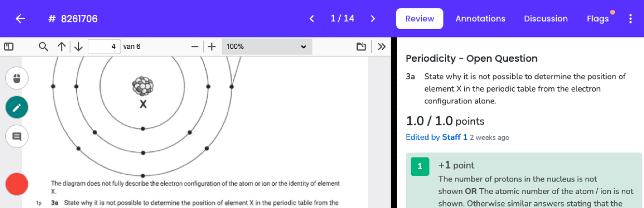Pick the red color swatch
The height and width of the screenshot is (208, 644).
17,184
